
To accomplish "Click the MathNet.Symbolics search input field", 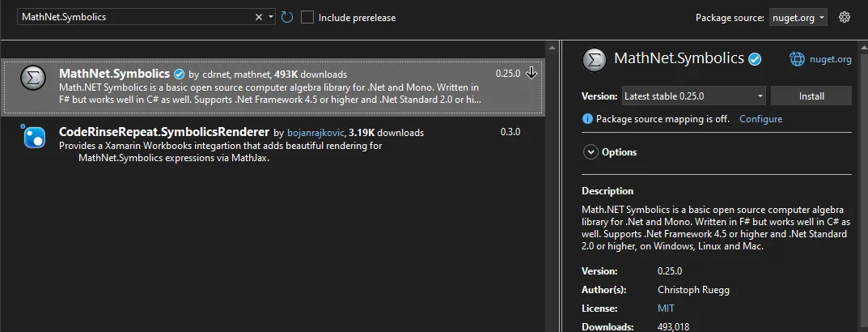I will point(133,17).
